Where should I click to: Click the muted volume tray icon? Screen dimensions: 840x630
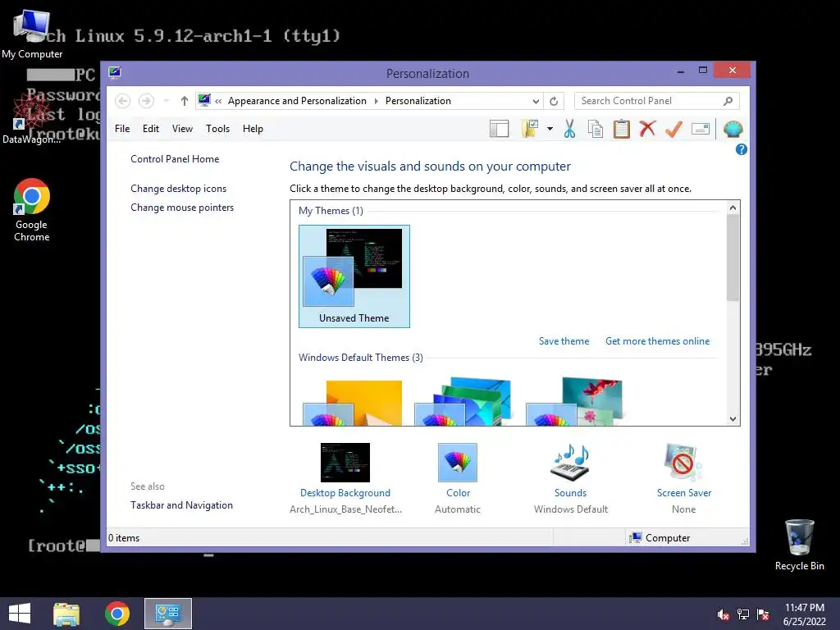point(724,614)
